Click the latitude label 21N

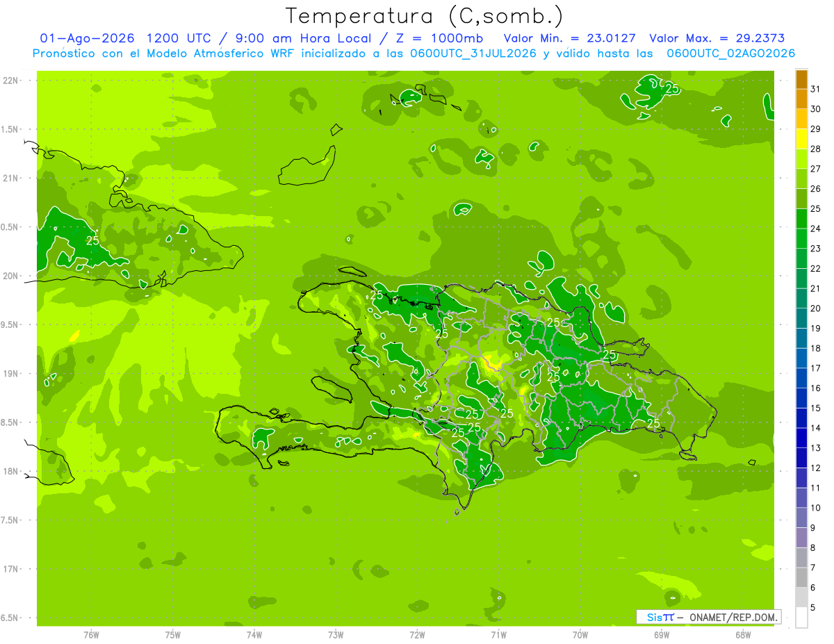[11, 178]
